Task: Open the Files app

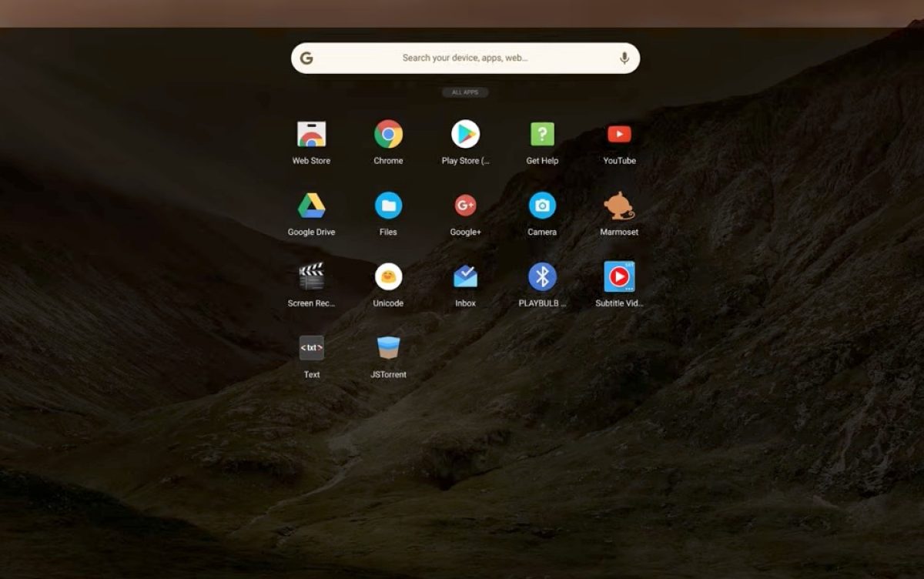Action: (x=387, y=207)
